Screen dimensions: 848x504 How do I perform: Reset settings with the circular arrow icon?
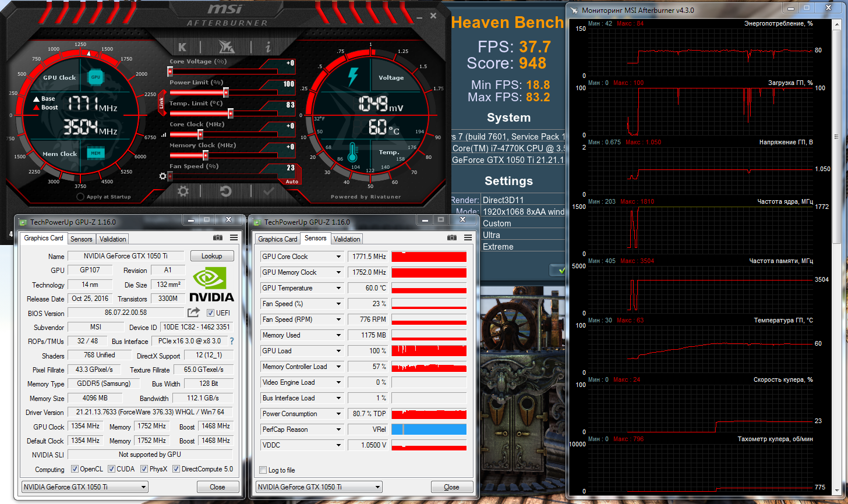226,191
